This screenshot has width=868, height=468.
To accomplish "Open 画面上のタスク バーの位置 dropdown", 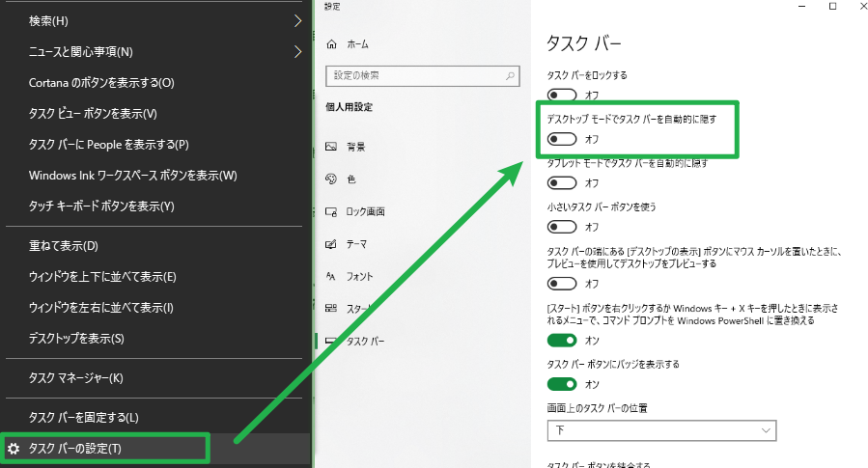I will pos(661,429).
